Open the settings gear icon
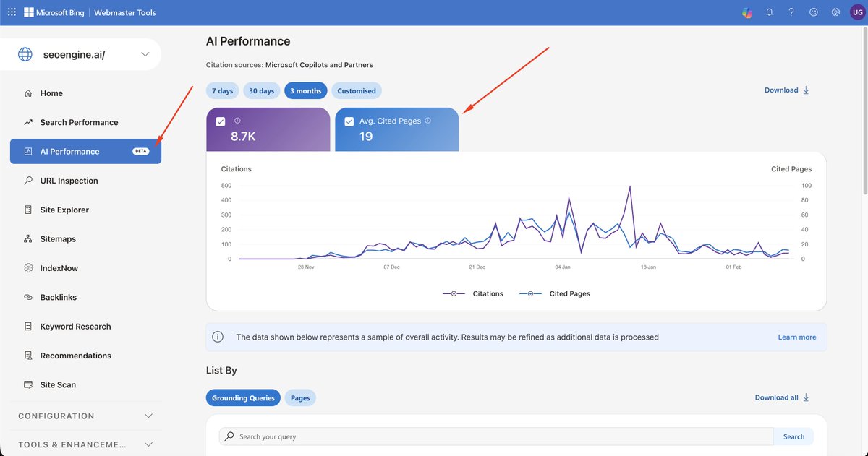This screenshot has width=868, height=456. pyautogui.click(x=835, y=12)
